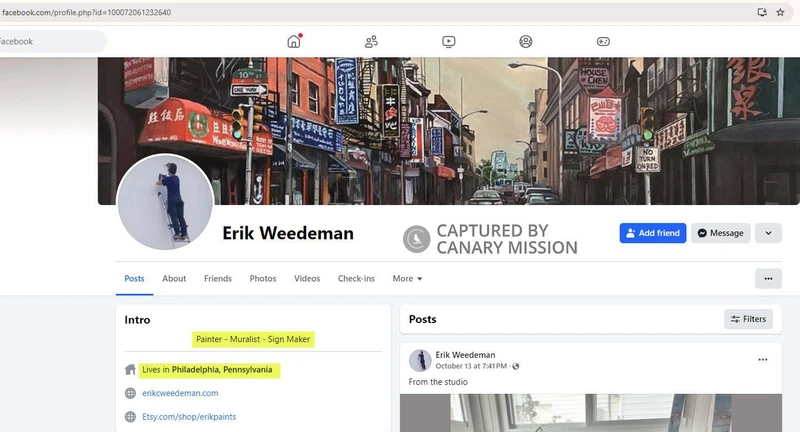Click the install app icon in address bar
This screenshot has height=432, width=800.
tap(762, 12)
